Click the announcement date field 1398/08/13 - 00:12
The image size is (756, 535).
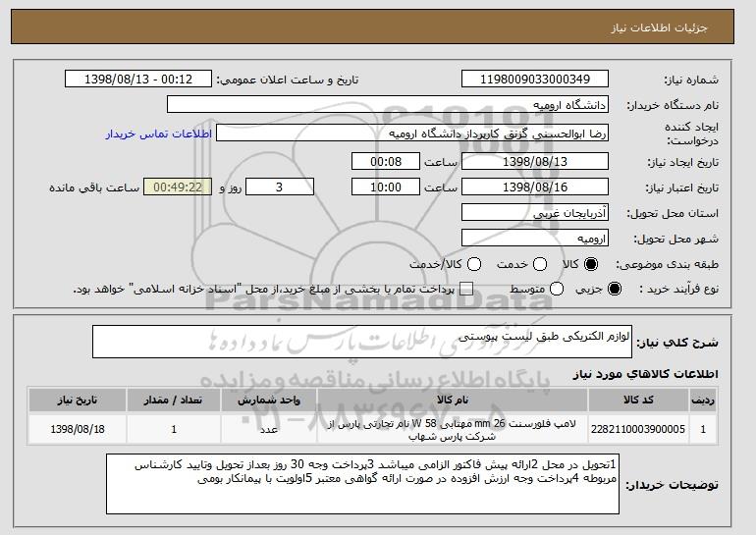[138, 80]
